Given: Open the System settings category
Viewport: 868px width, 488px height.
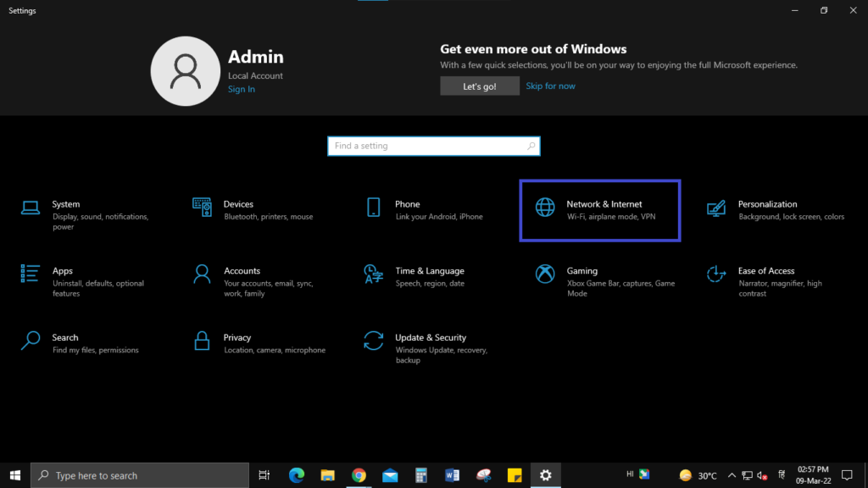Looking at the screenshot, I should click(86, 214).
